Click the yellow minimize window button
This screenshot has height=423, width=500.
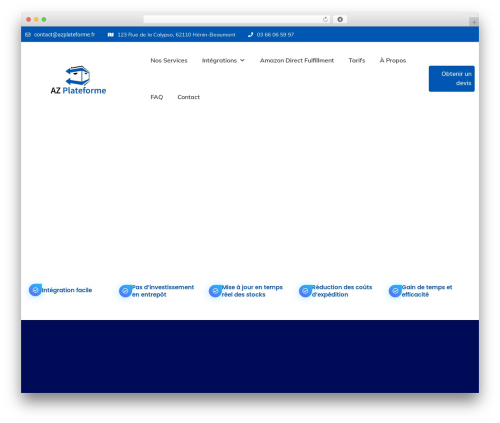[x=36, y=19]
